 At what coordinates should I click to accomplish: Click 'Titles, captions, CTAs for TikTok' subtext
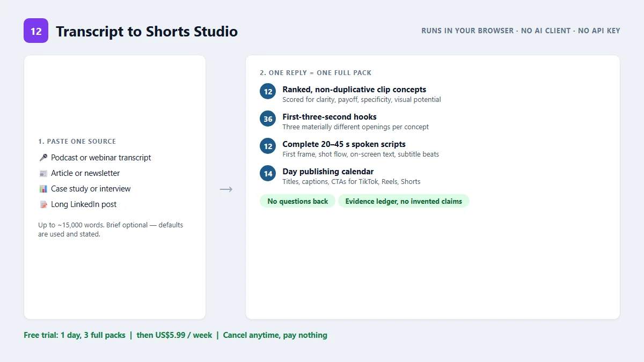[x=352, y=182]
